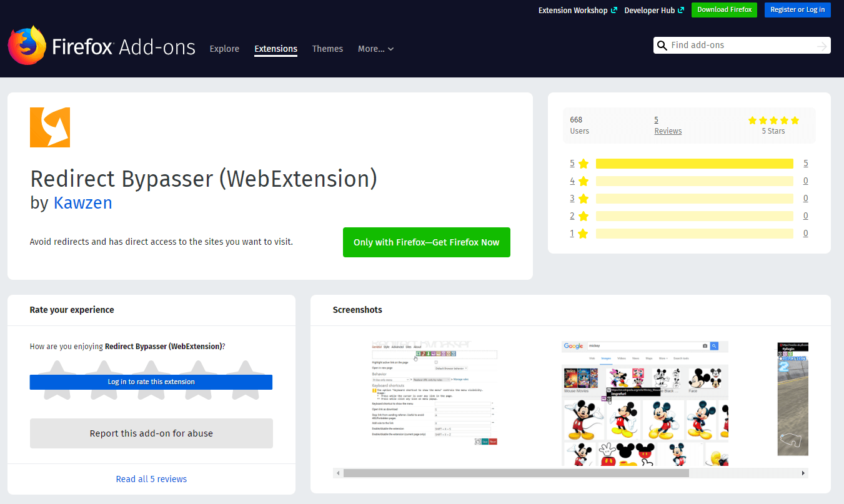
Task: Click the 5 Stars label text
Action: (773, 131)
